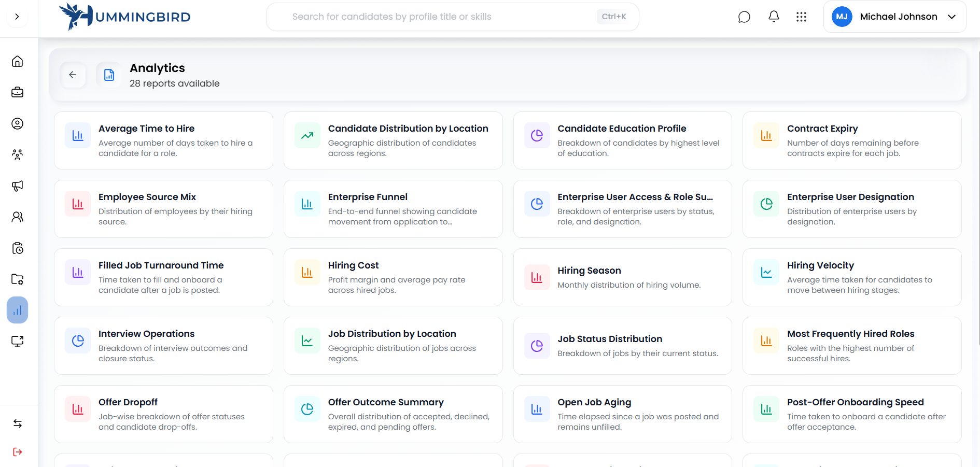Image resolution: width=980 pixels, height=467 pixels.
Task: Select the analytics bar chart sidebar icon
Action: (x=18, y=310)
